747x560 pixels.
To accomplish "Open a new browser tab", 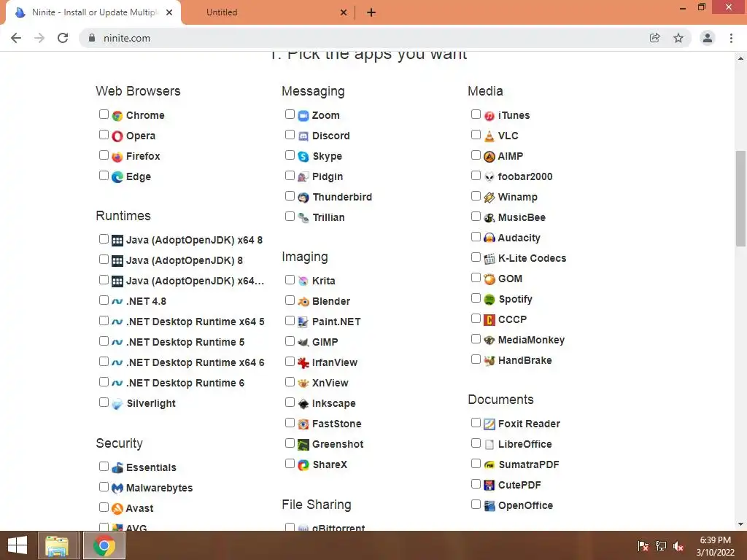I will point(371,12).
